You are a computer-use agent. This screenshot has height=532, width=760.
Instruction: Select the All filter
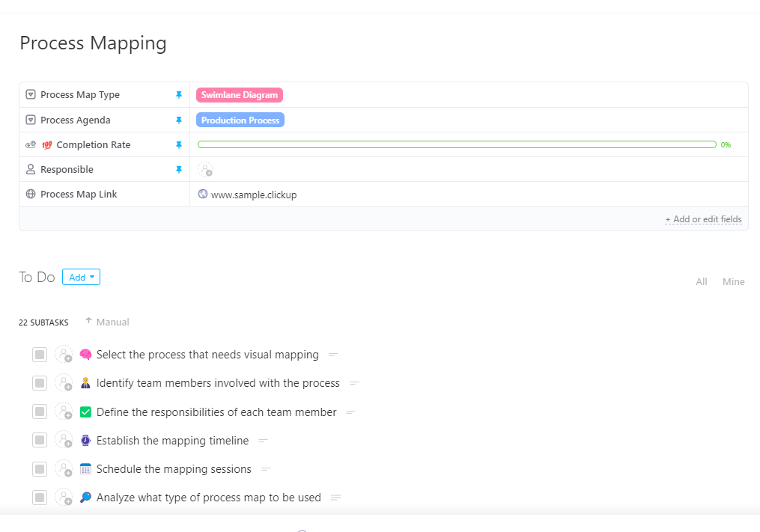[702, 281]
